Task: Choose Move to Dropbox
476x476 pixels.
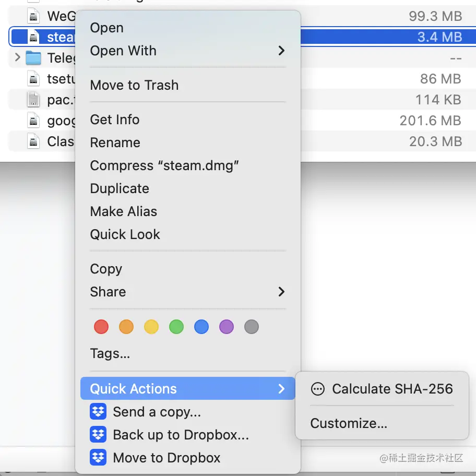Action: tap(166, 458)
